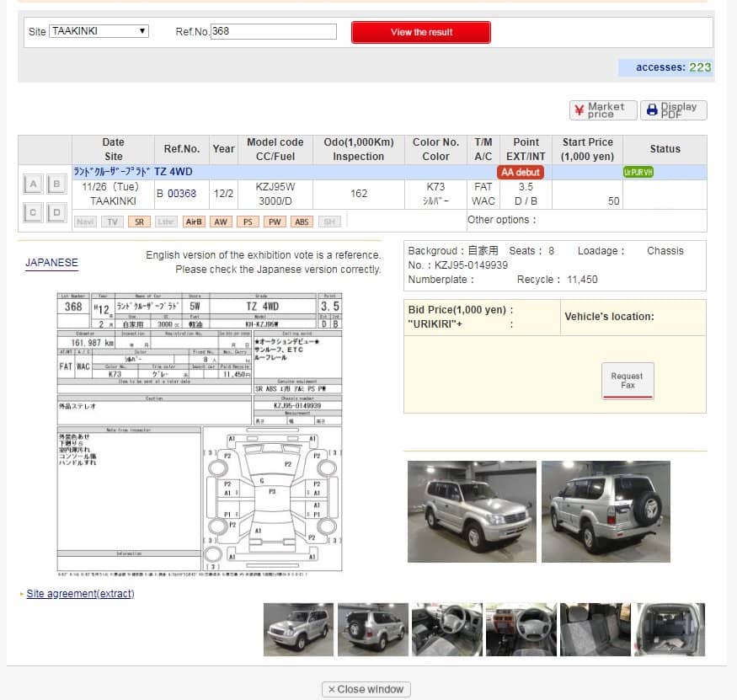Click the PW power window badge
The height and width of the screenshot is (700, 737).
(x=275, y=222)
